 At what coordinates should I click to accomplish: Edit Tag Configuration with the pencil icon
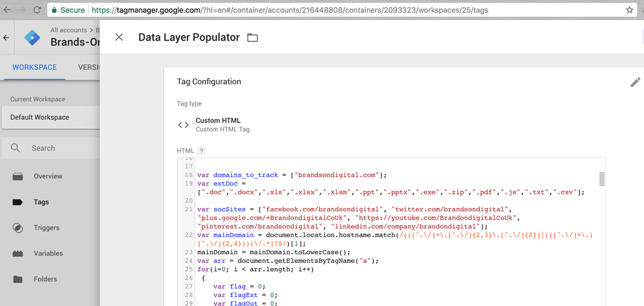pos(636,82)
